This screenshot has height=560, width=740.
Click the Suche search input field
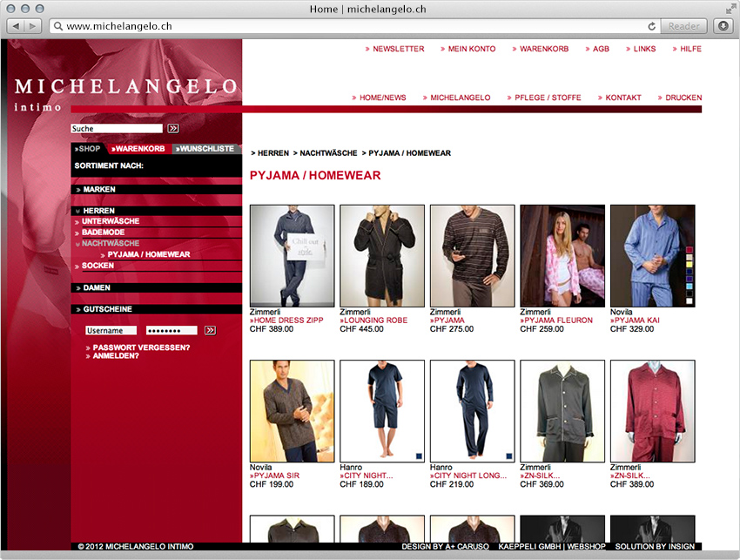(117, 128)
